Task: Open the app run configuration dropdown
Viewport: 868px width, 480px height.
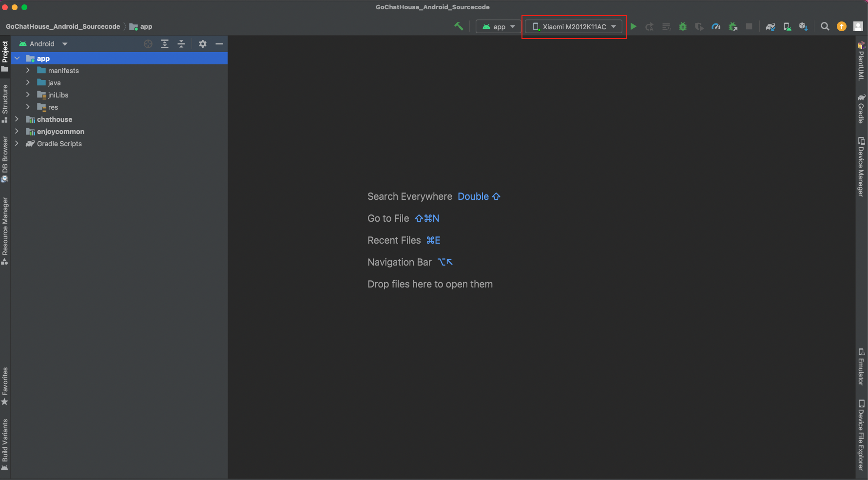Action: pos(498,27)
